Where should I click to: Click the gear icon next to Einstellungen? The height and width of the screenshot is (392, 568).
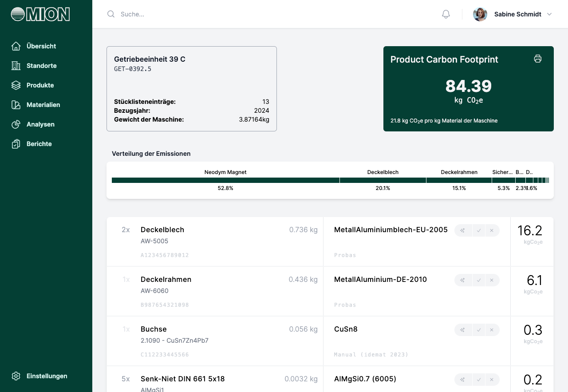click(x=16, y=376)
